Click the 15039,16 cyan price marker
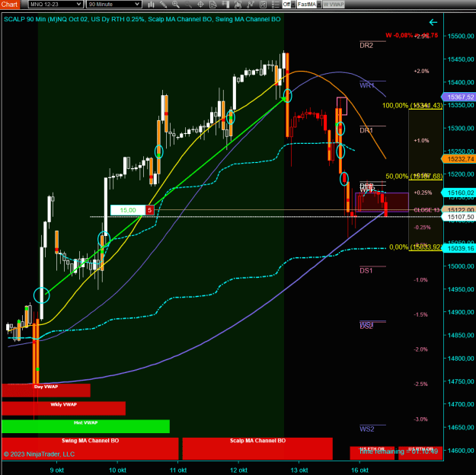 click(459, 248)
